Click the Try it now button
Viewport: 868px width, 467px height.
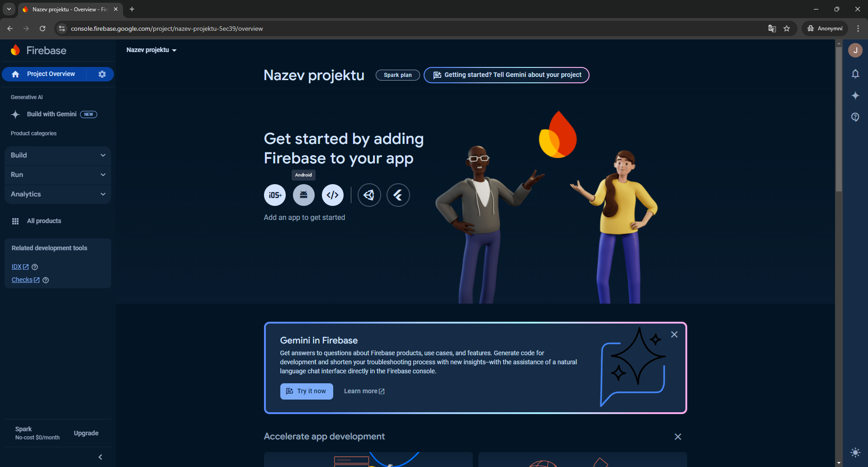pyautogui.click(x=307, y=391)
